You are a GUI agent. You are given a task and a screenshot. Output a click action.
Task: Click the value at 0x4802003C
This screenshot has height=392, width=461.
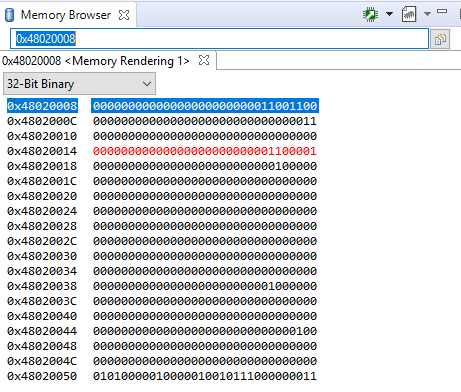205,301
